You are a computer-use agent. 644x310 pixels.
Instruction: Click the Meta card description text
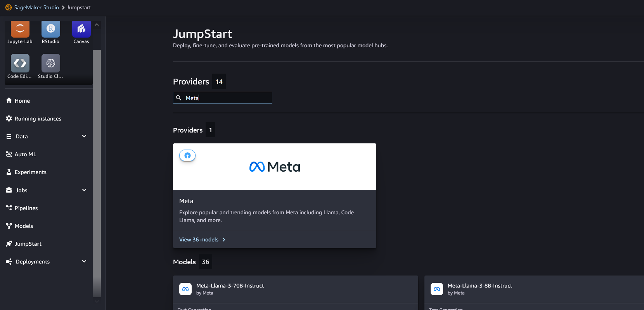tap(267, 216)
